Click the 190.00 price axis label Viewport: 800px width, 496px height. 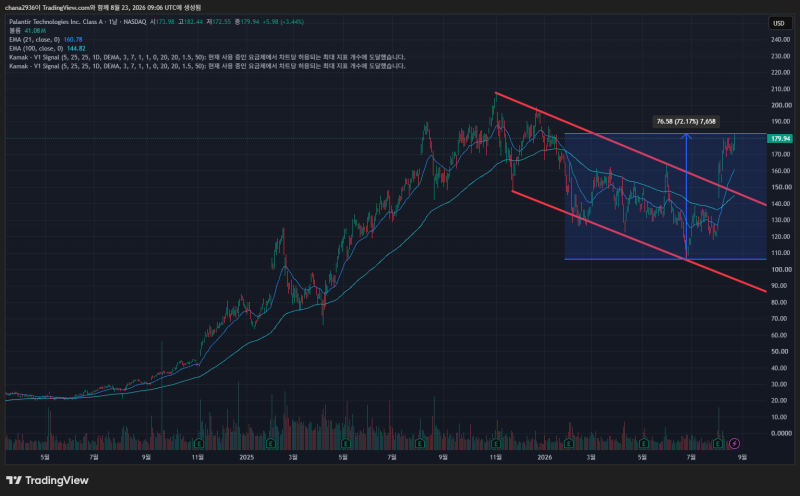781,121
